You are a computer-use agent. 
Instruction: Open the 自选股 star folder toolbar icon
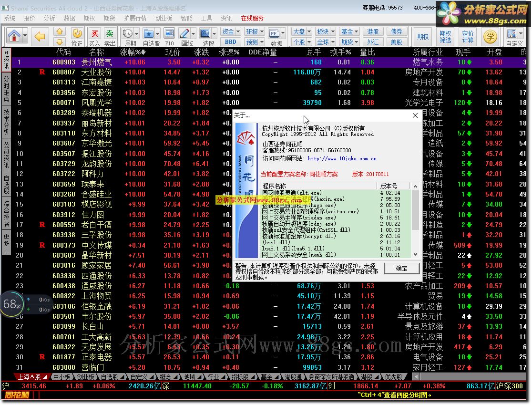point(149,33)
